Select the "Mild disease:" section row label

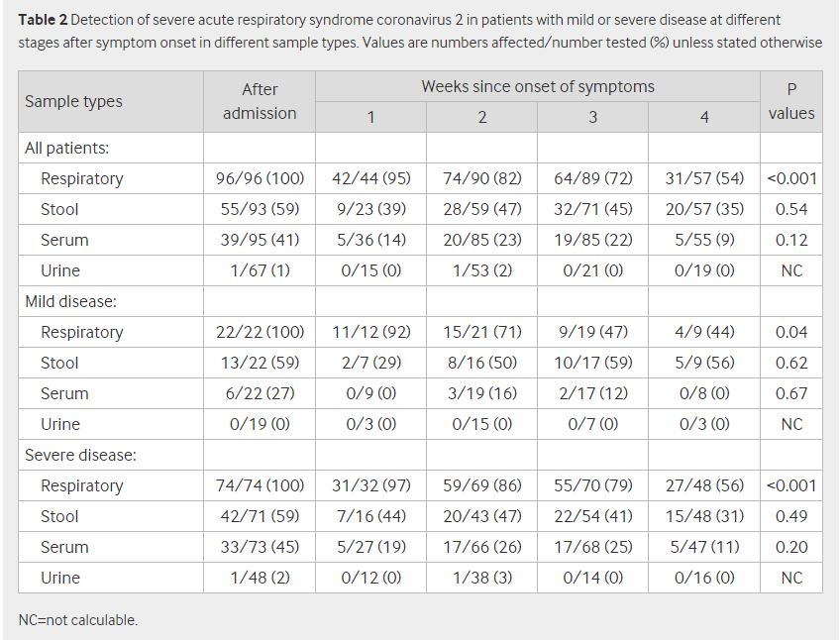point(70,301)
